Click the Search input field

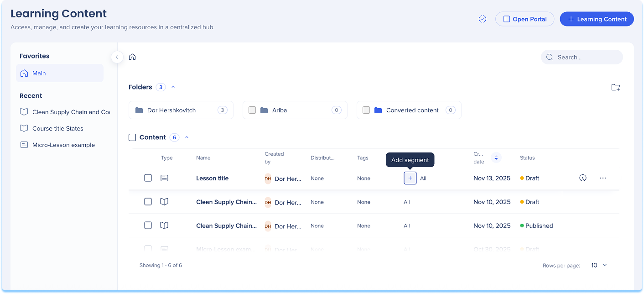point(586,57)
